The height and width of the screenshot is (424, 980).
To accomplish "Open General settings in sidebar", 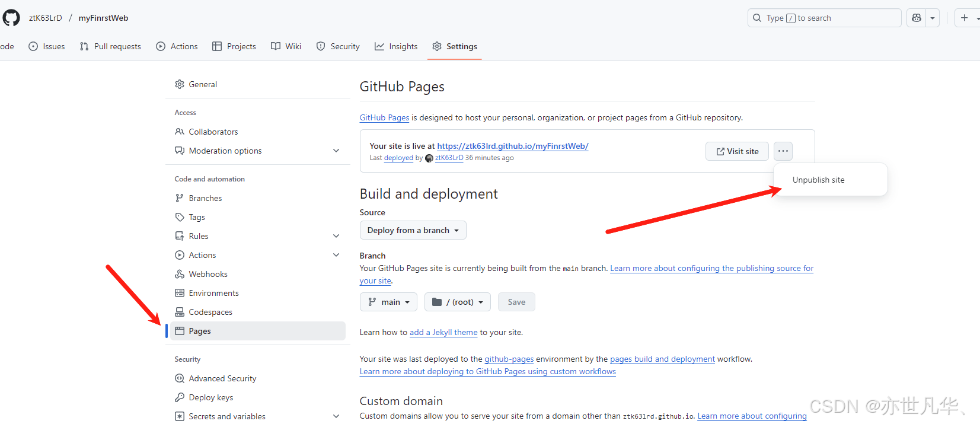I will 258,84.
